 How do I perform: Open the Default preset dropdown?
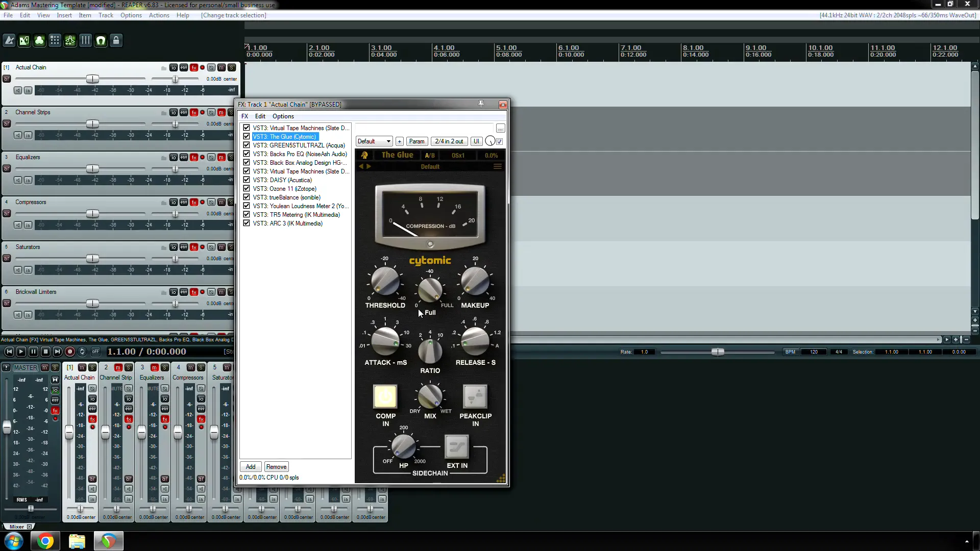click(x=374, y=141)
